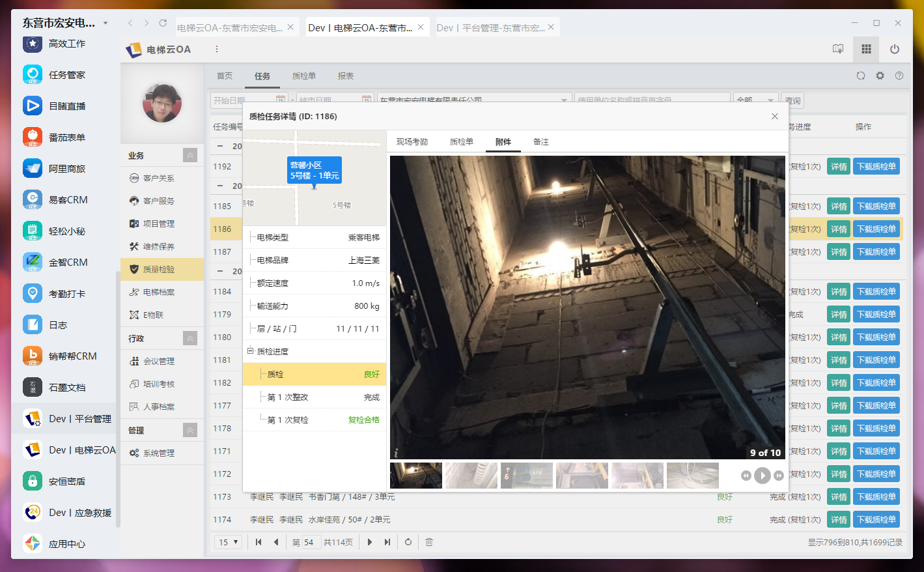Viewport: 924px width, 572px height.
Task: Collapse the 行政 section
Action: click(x=190, y=338)
